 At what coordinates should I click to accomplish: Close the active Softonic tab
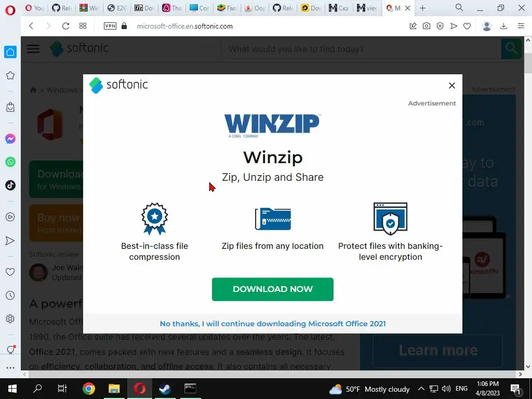[x=408, y=8]
